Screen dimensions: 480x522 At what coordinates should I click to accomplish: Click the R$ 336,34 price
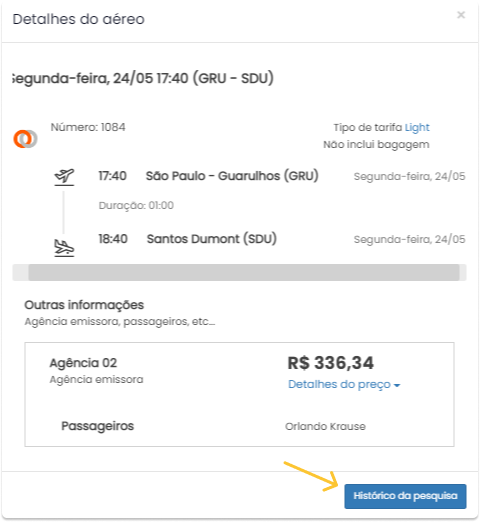click(x=331, y=363)
